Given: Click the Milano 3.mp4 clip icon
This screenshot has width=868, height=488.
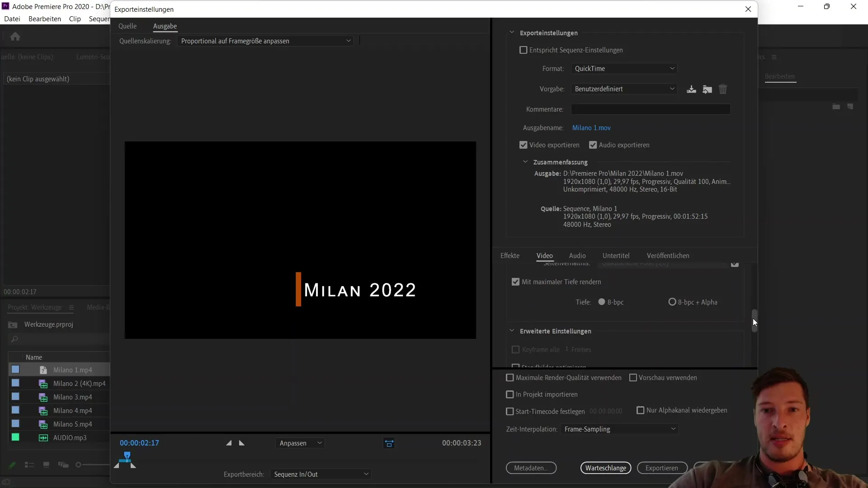Looking at the screenshot, I should [43, 397].
